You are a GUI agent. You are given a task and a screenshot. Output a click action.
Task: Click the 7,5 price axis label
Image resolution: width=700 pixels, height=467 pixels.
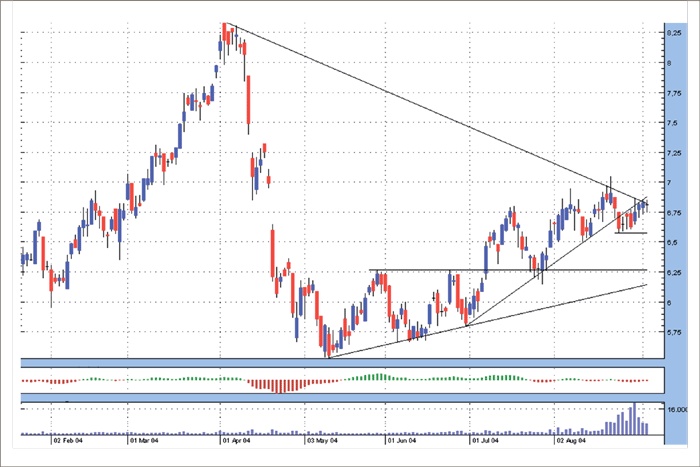(675, 123)
